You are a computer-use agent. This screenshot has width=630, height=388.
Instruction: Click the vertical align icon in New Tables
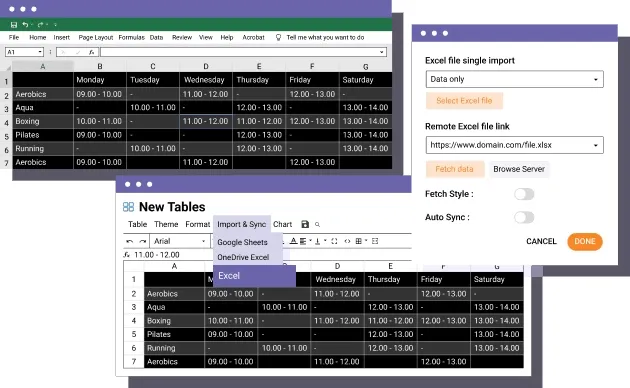(x=317, y=241)
